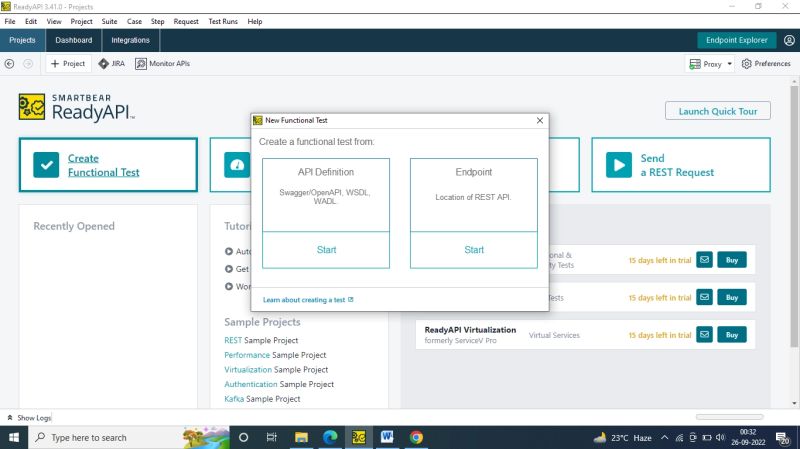
Task: Click the second tutorial play bullet icon
Action: (229, 269)
